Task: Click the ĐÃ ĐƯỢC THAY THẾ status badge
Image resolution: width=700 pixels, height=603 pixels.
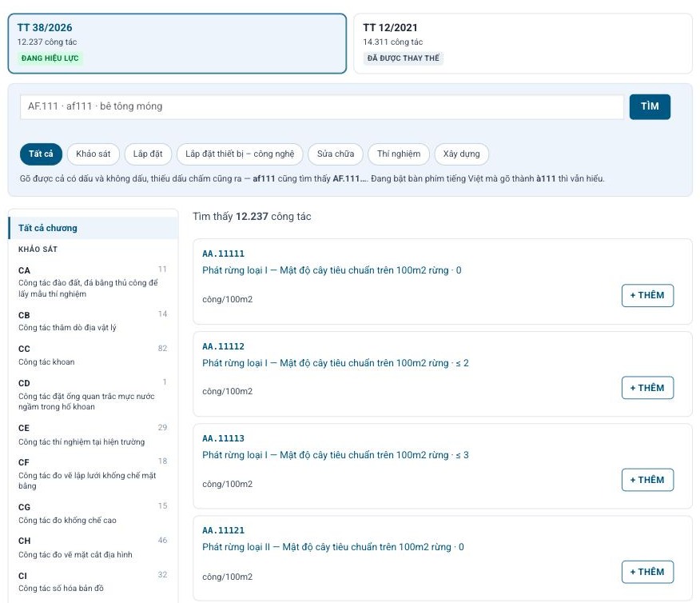Action: pyautogui.click(x=403, y=58)
